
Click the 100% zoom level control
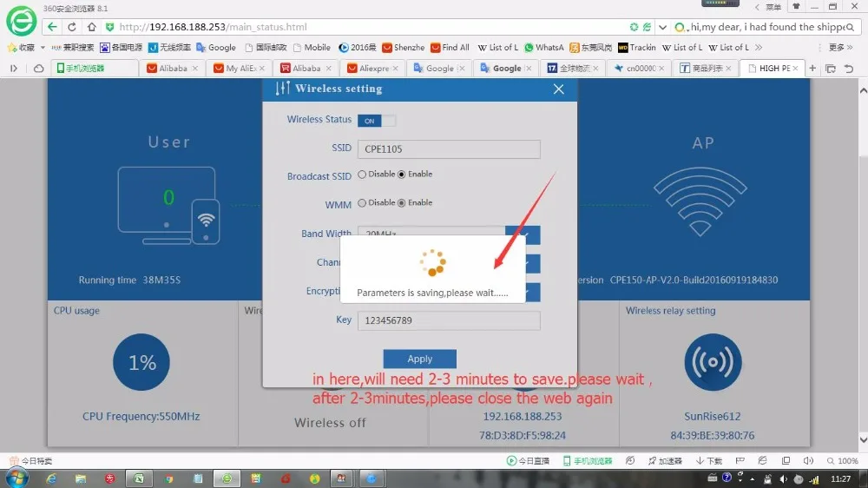843,461
